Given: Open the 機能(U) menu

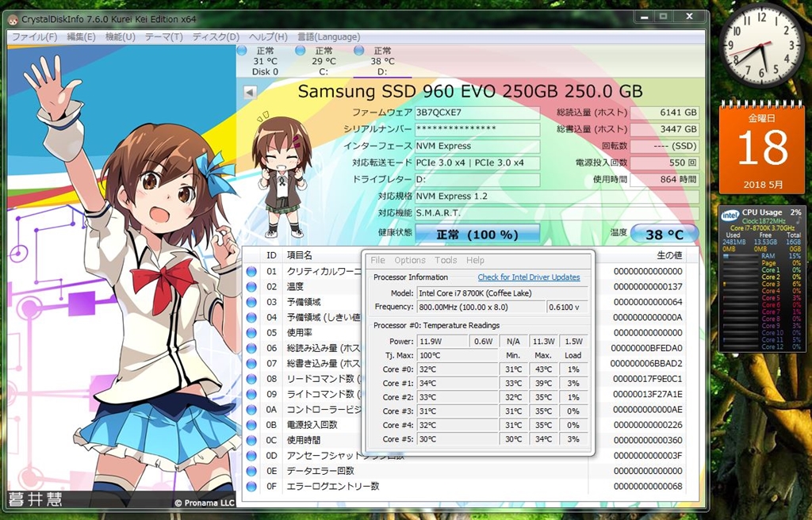Looking at the screenshot, I should pos(121,36).
